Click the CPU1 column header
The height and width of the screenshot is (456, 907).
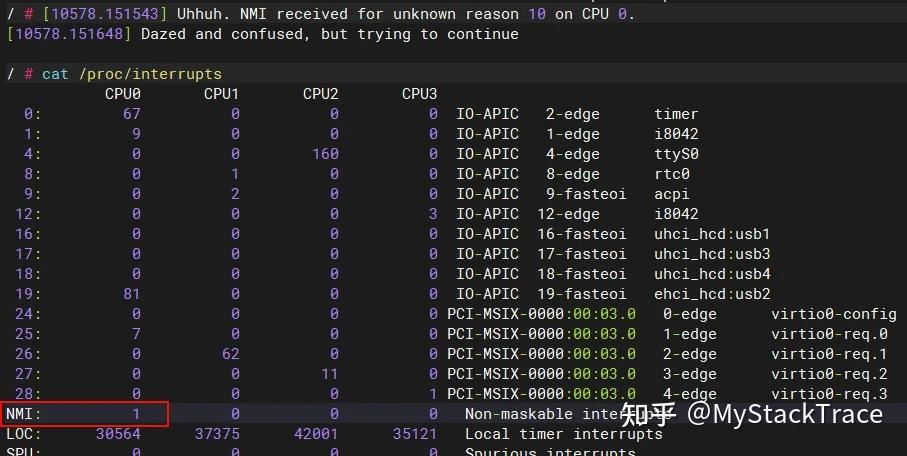pyautogui.click(x=222, y=94)
